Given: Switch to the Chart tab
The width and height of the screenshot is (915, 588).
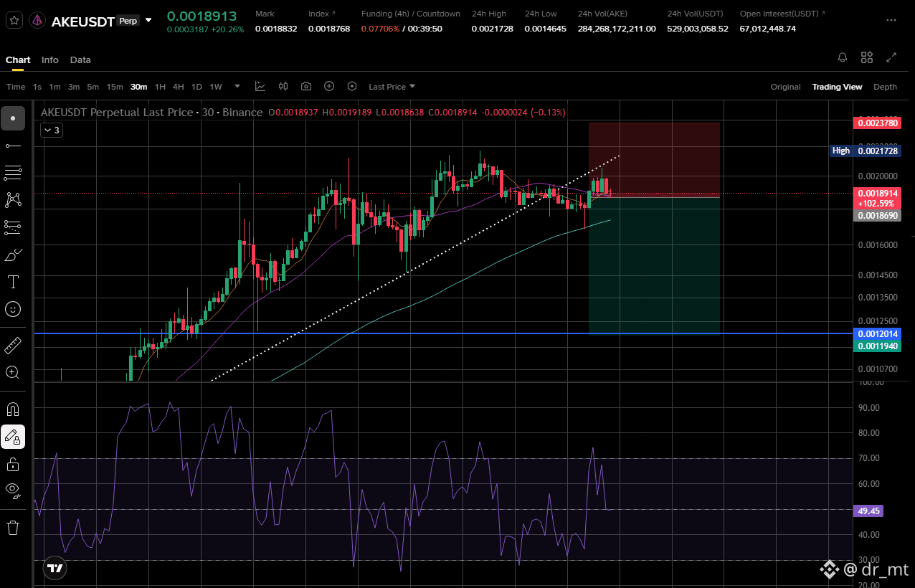Looking at the screenshot, I should tap(18, 60).
